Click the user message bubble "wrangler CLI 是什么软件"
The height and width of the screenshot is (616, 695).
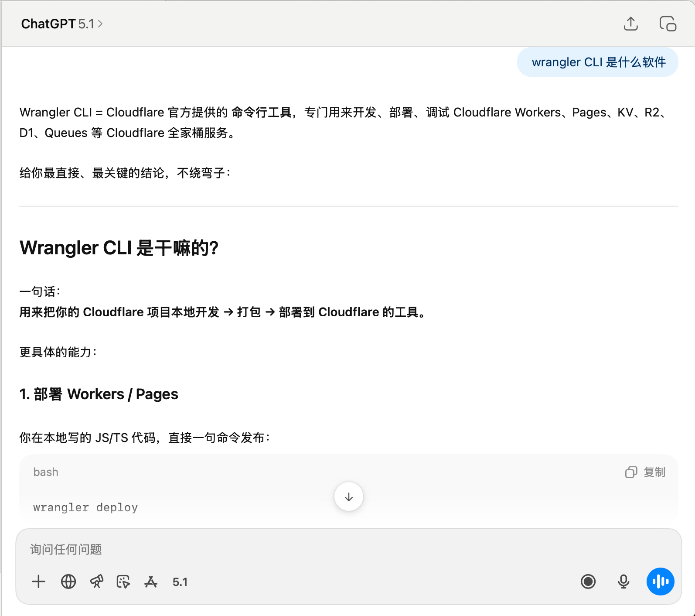[x=598, y=62]
